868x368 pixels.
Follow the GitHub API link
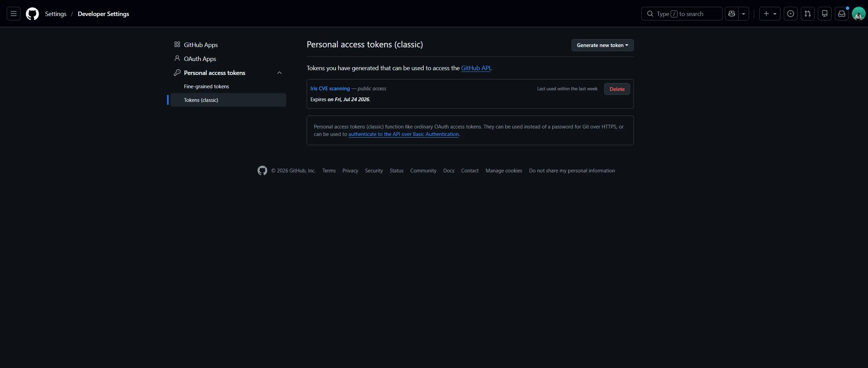476,68
